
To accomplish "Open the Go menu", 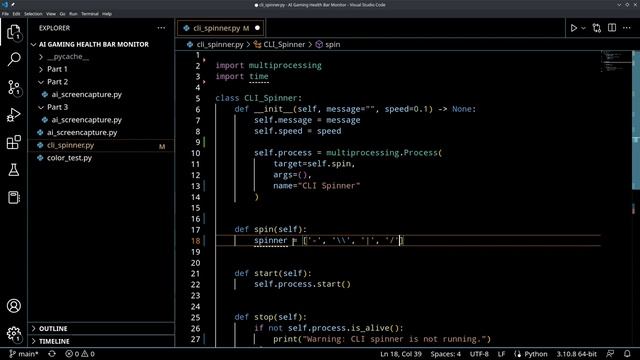I will (x=62, y=13).
